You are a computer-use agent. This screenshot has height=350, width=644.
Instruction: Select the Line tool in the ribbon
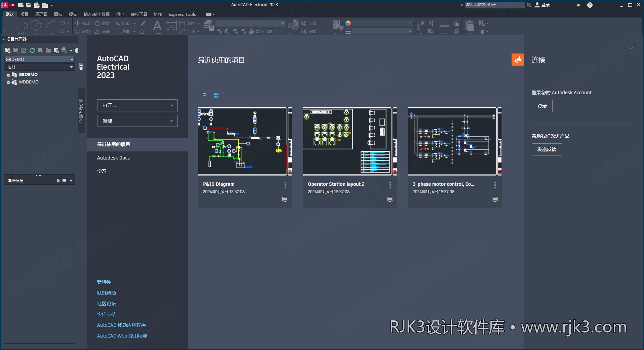tap(9, 26)
